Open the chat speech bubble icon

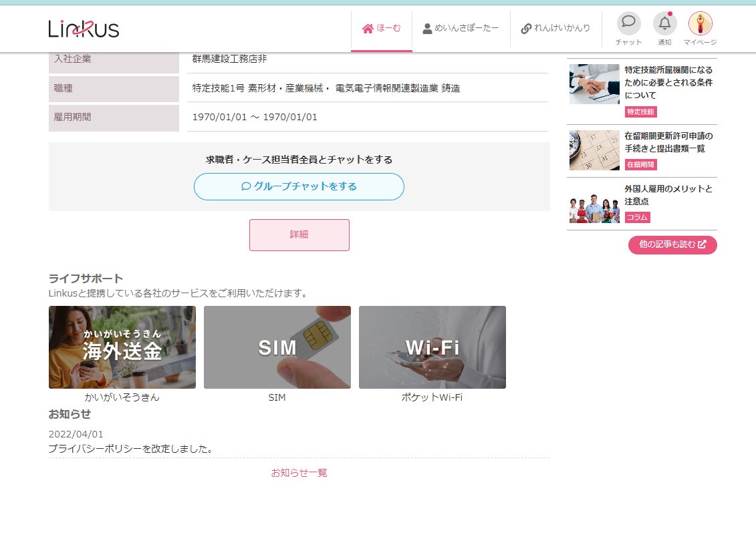point(629,23)
